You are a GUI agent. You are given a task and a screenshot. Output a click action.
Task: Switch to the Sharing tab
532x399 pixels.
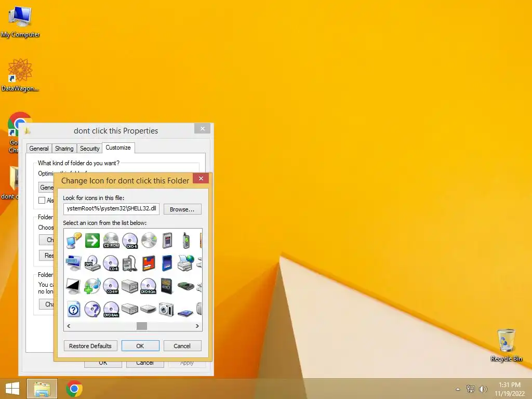click(x=64, y=149)
